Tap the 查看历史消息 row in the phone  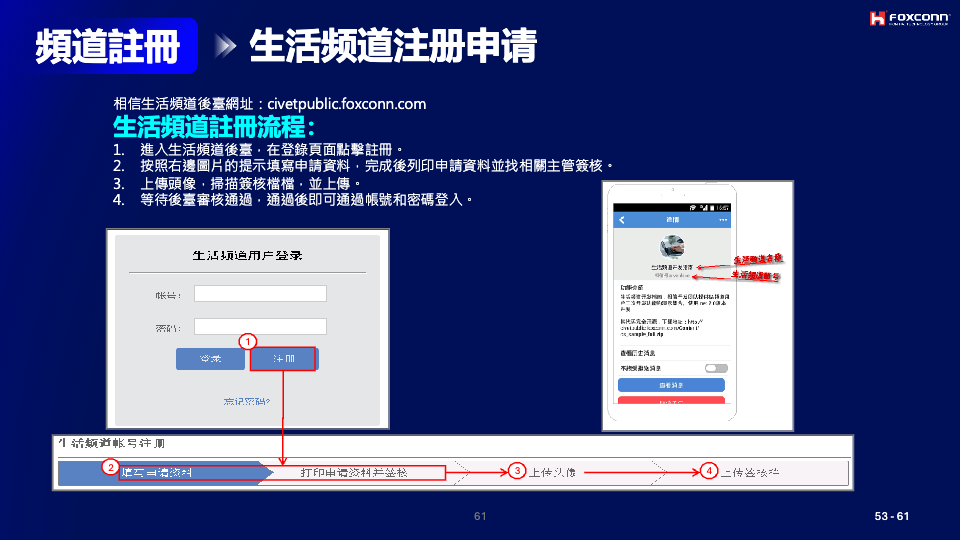pos(672,353)
